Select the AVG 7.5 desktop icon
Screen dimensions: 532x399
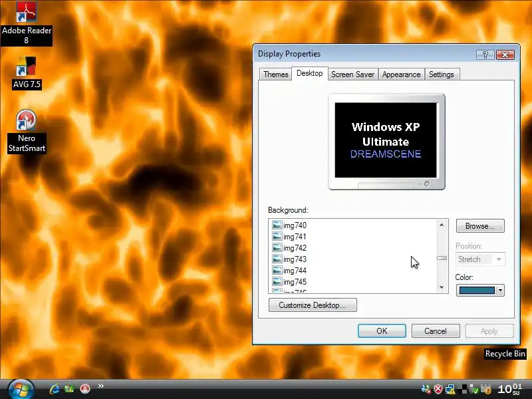[27, 72]
